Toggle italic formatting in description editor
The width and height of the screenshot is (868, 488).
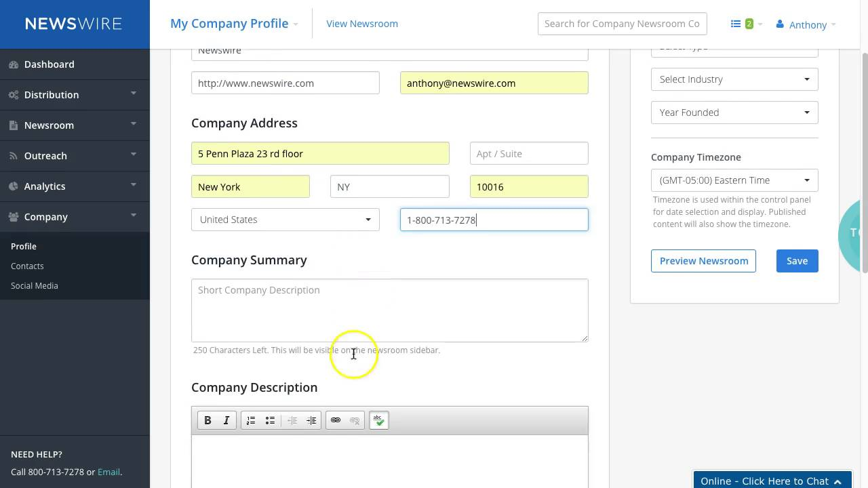tap(226, 420)
